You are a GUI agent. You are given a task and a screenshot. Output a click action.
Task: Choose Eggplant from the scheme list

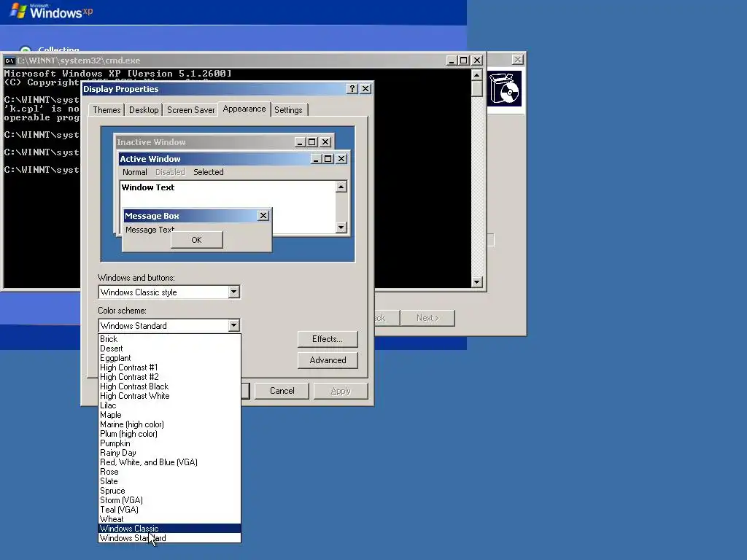tap(169, 358)
